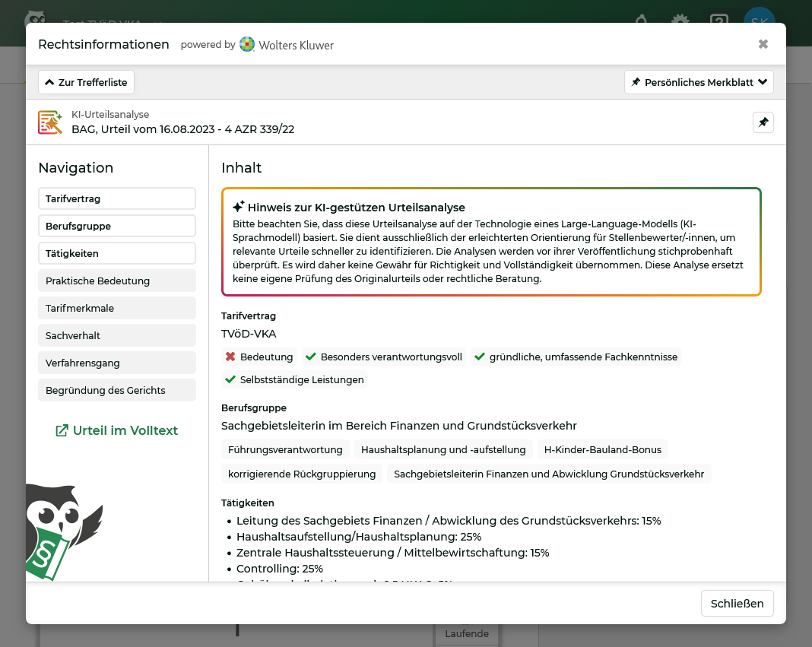The height and width of the screenshot is (647, 812).
Task: Go back via Zur Trefferliste button
Action: click(86, 82)
